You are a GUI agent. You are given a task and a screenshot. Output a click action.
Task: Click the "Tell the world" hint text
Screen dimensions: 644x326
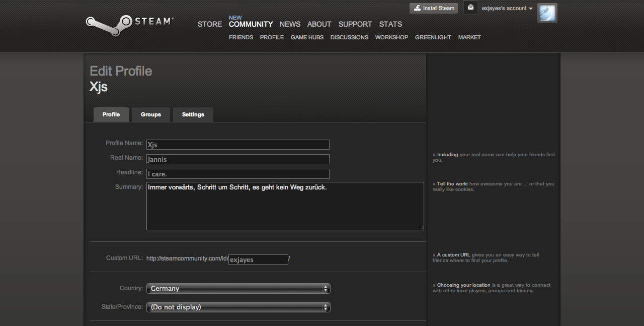coord(452,184)
